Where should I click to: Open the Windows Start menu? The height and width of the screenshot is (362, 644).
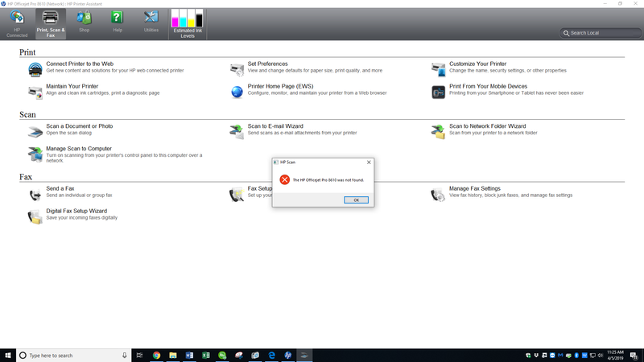point(8,356)
